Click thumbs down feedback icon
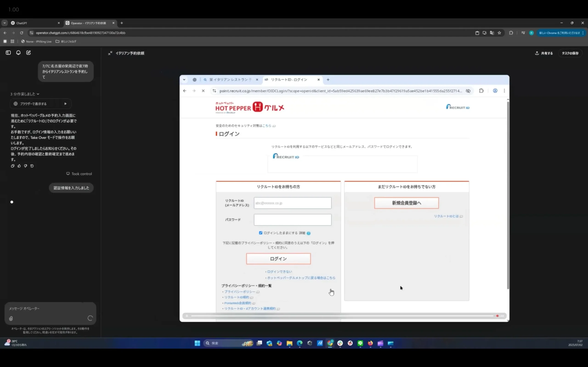 [25, 166]
